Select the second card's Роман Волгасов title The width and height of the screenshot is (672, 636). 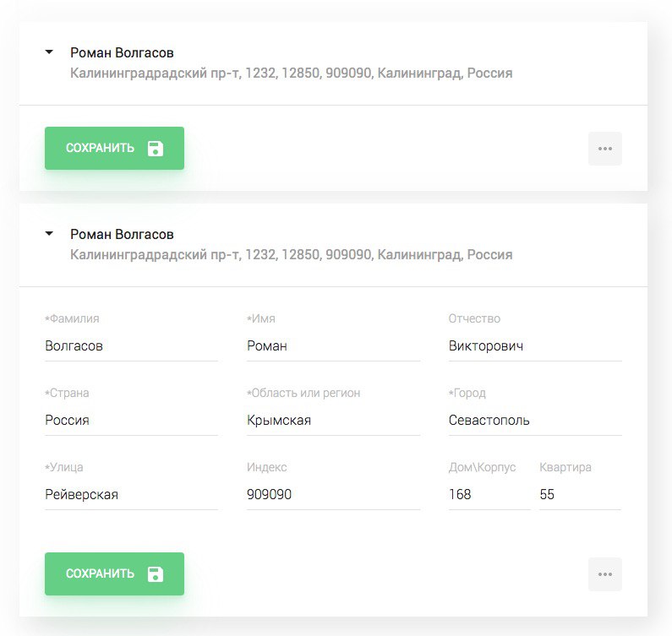click(122, 234)
